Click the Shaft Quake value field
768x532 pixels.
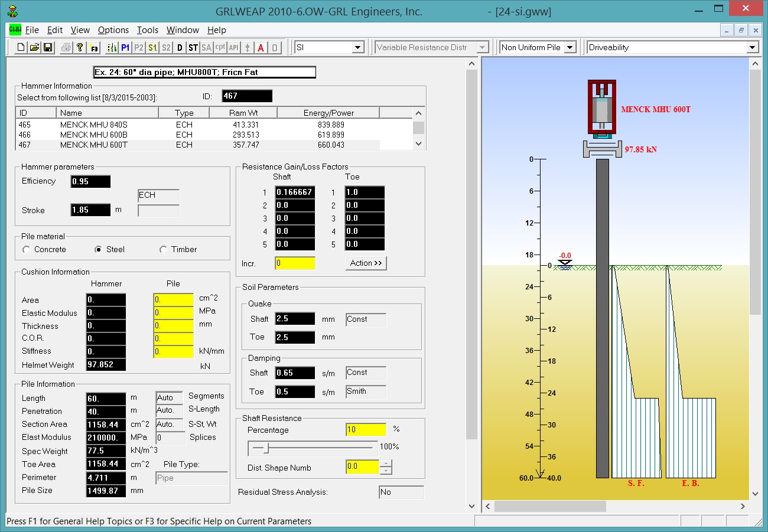[295, 319]
